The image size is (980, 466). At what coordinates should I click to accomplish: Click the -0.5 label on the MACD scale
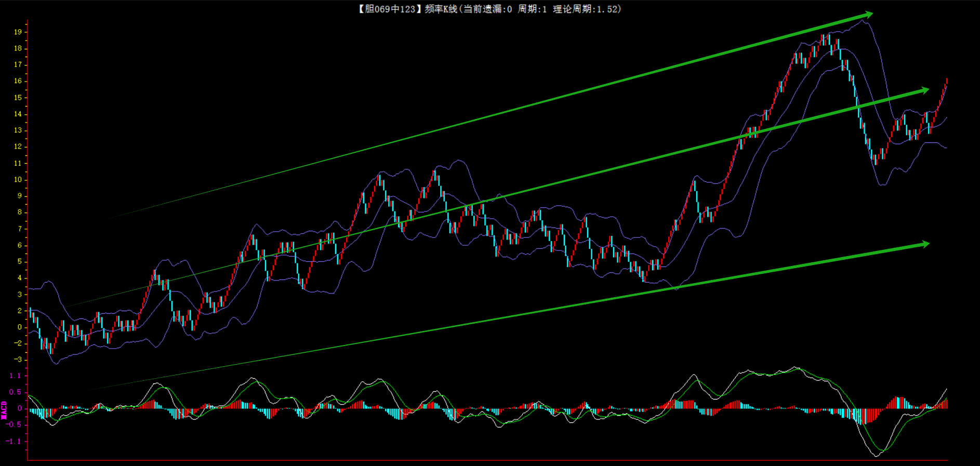pyautogui.click(x=14, y=425)
